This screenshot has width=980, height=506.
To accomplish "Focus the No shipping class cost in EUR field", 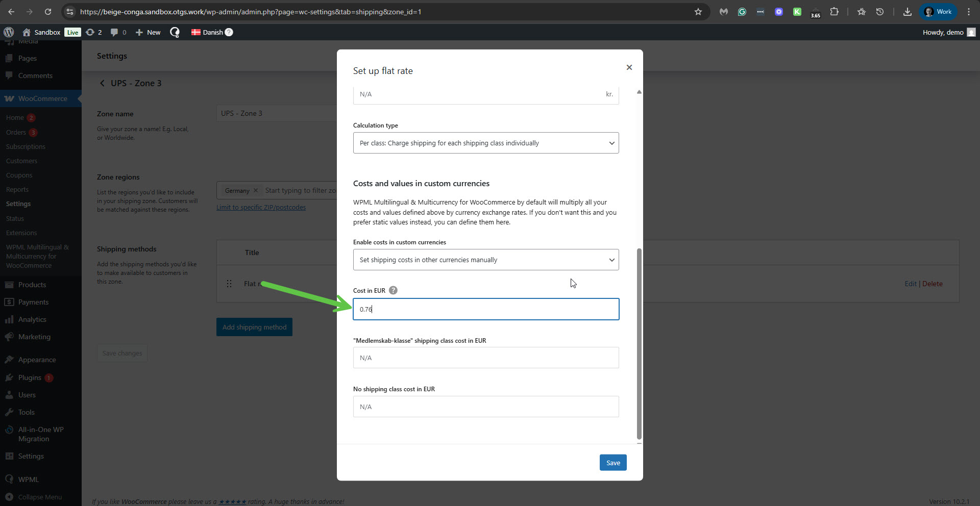I will coord(485,407).
